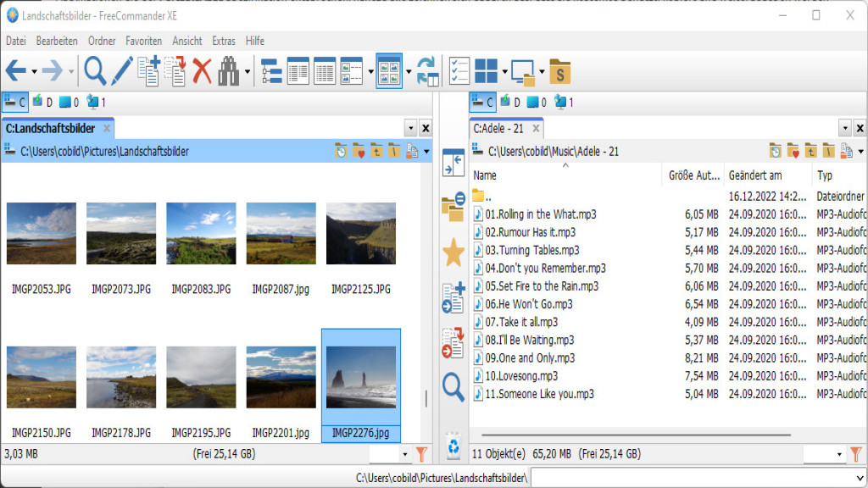
Task: Click the pencil edit icon in toolbar
Action: coord(123,71)
